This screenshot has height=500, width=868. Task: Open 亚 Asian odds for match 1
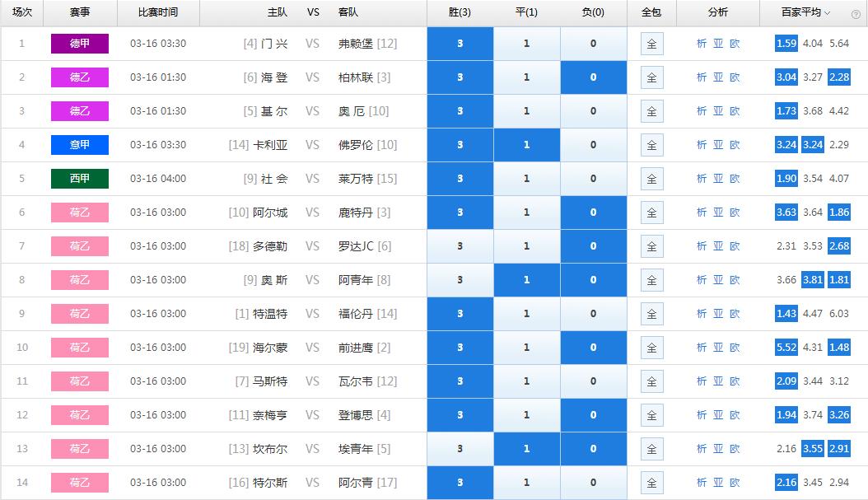tap(718, 44)
